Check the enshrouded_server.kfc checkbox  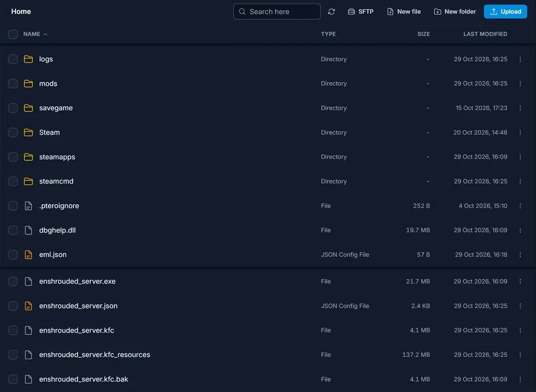tap(13, 331)
